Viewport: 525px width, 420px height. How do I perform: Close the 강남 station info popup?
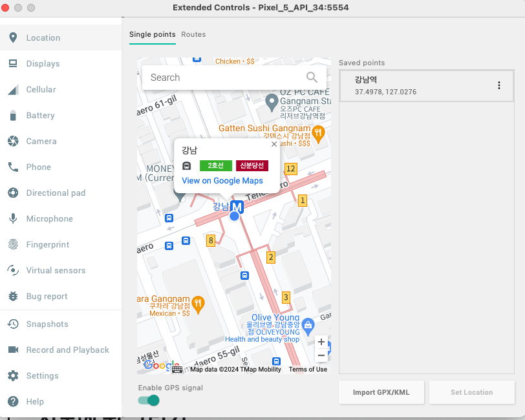(274, 144)
